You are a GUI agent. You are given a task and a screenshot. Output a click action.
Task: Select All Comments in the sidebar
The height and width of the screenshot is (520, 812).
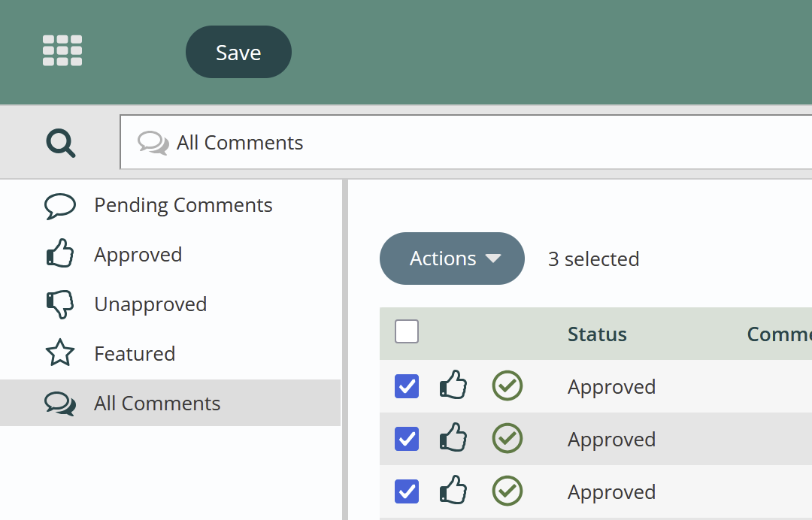tap(157, 404)
